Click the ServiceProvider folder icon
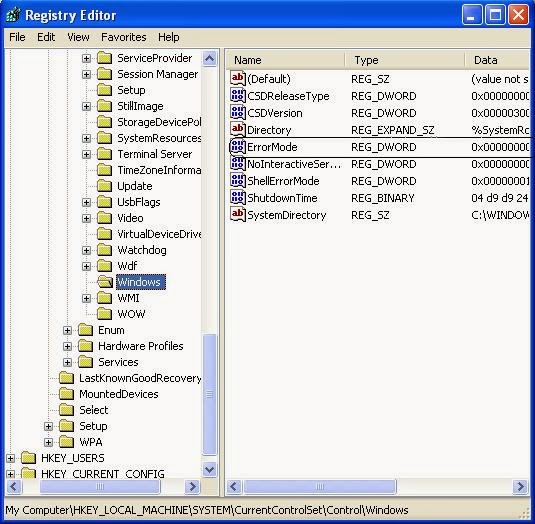The image size is (535, 524). point(104,58)
